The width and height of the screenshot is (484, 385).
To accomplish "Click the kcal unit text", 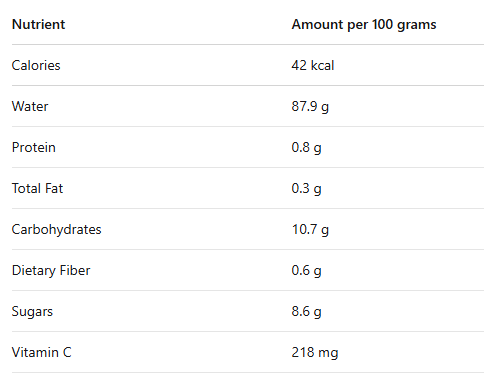I will [x=322, y=65].
